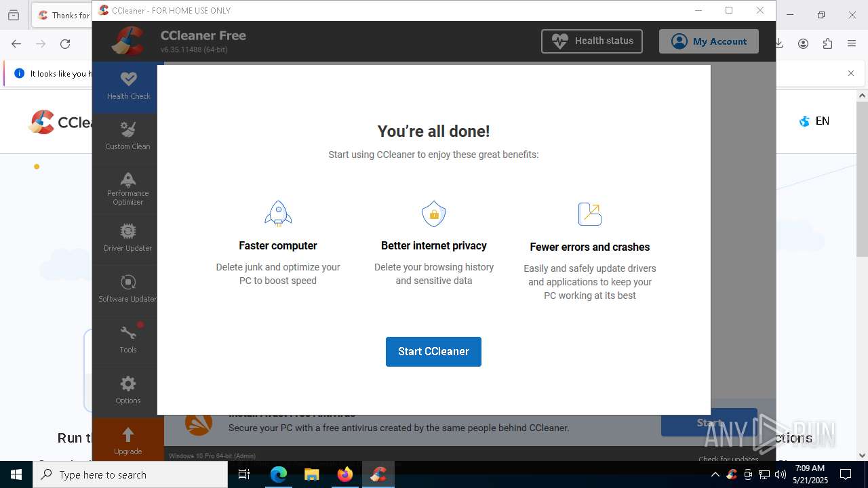The height and width of the screenshot is (488, 868).
Task: Open the Windows notification center
Action: 846,474
